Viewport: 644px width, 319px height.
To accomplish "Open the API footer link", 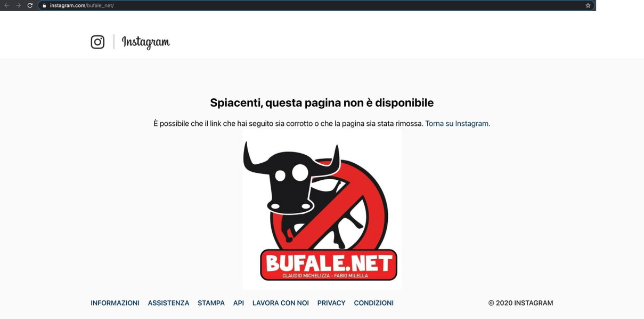I will pyautogui.click(x=239, y=303).
